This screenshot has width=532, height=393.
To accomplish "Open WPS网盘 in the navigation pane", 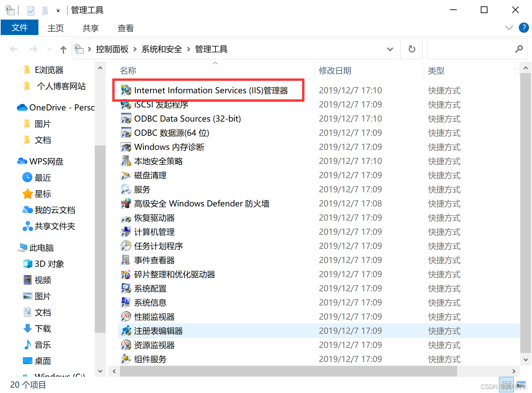I will [40, 161].
